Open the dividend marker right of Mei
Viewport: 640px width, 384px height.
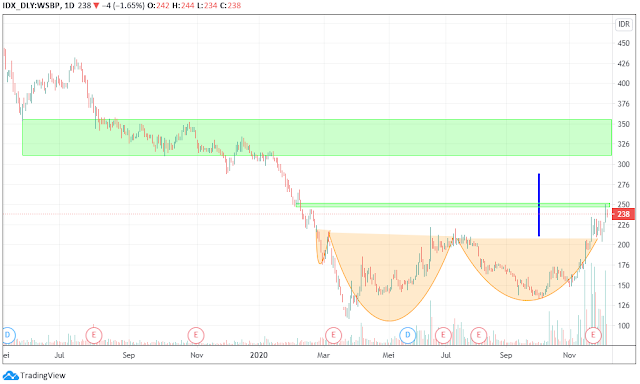pyautogui.click(x=407, y=335)
